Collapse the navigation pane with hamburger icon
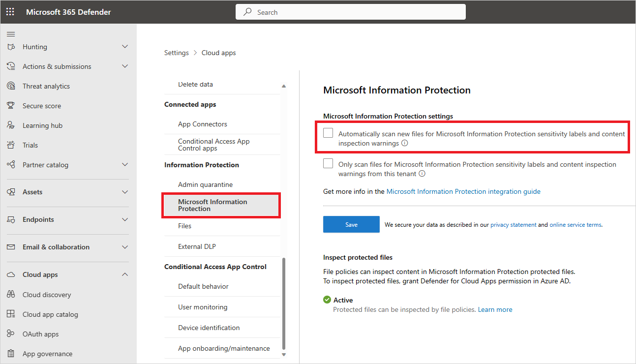 click(x=10, y=34)
